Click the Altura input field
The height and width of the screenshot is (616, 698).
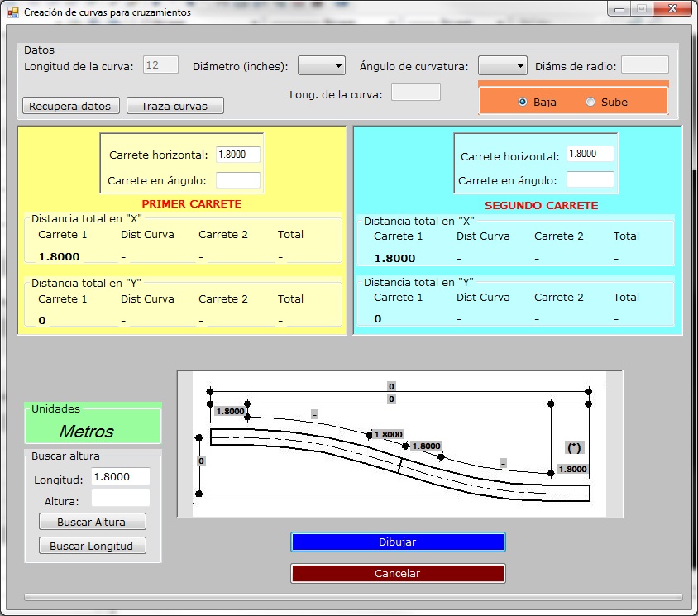tap(120, 498)
